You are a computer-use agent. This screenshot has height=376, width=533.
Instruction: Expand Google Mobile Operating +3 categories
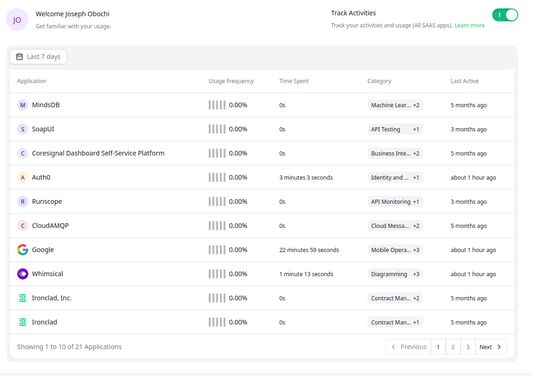(x=395, y=250)
